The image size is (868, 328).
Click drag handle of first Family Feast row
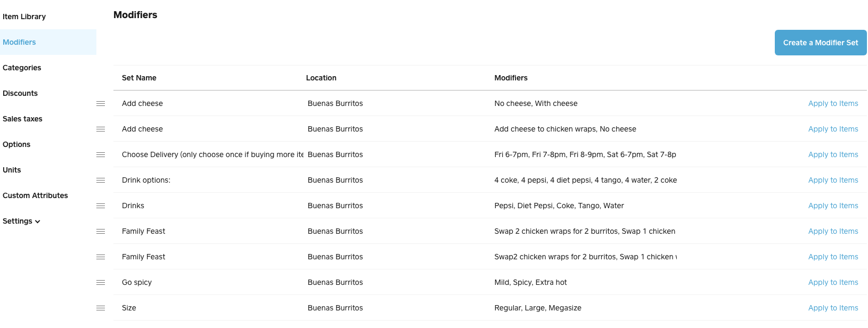tap(101, 231)
